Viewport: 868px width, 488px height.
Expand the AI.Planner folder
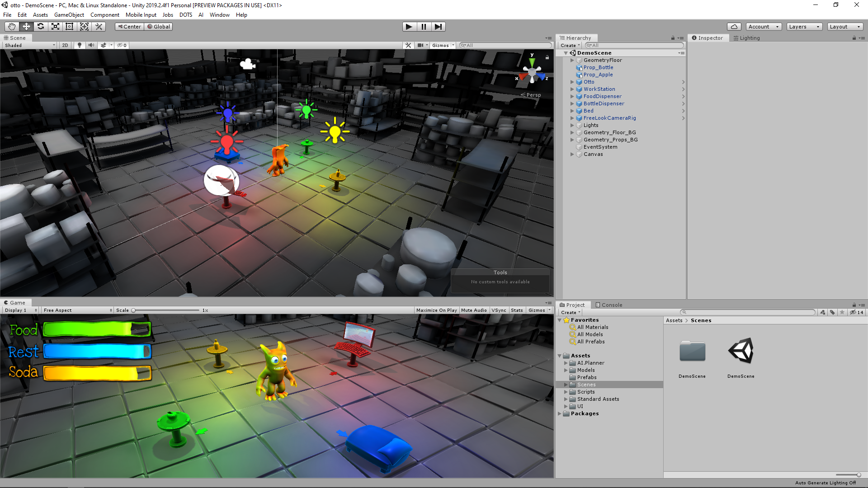pos(566,363)
